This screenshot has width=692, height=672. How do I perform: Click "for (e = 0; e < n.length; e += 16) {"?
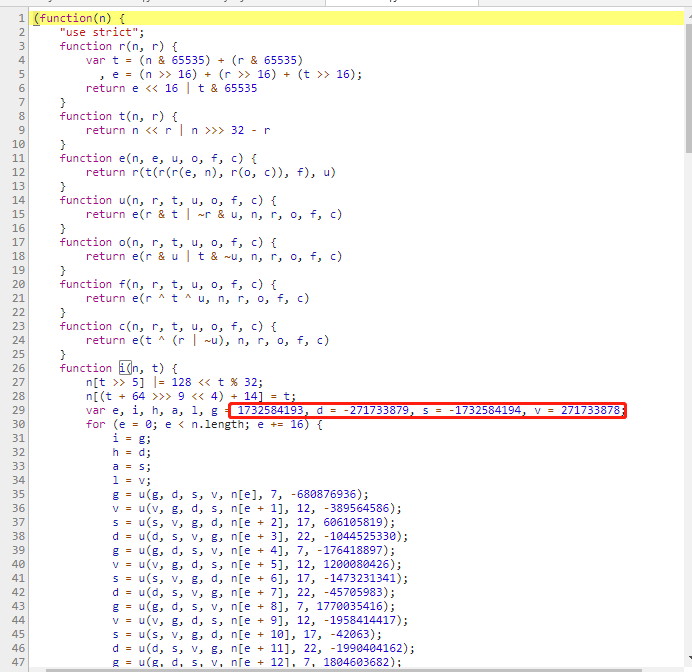click(204, 424)
